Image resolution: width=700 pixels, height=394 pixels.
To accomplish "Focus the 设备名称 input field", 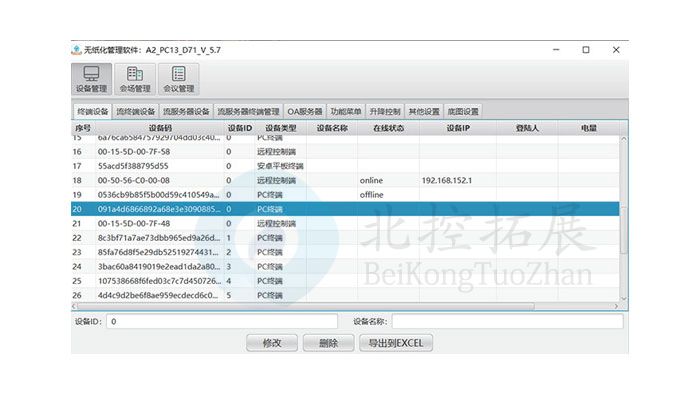I will coord(508,321).
